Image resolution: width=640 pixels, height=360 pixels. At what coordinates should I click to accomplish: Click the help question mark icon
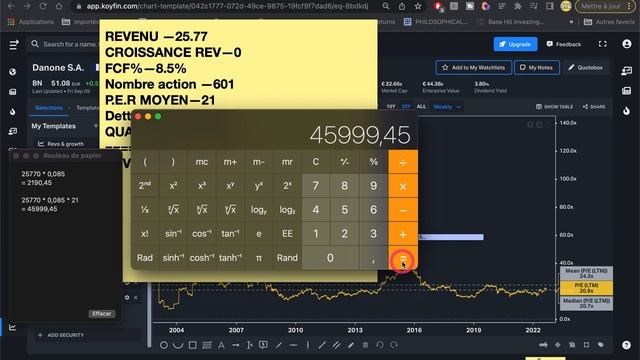point(627,345)
